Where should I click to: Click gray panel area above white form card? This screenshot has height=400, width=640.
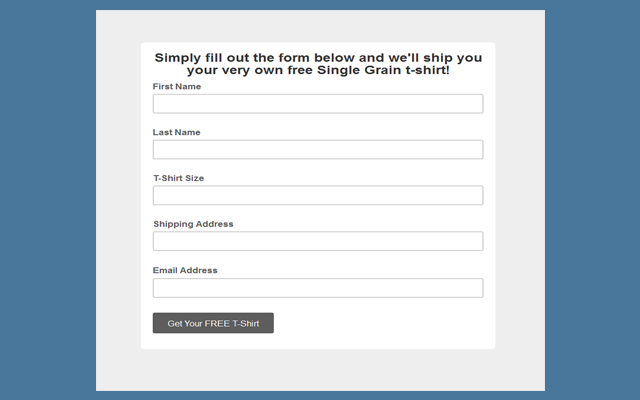[320, 26]
